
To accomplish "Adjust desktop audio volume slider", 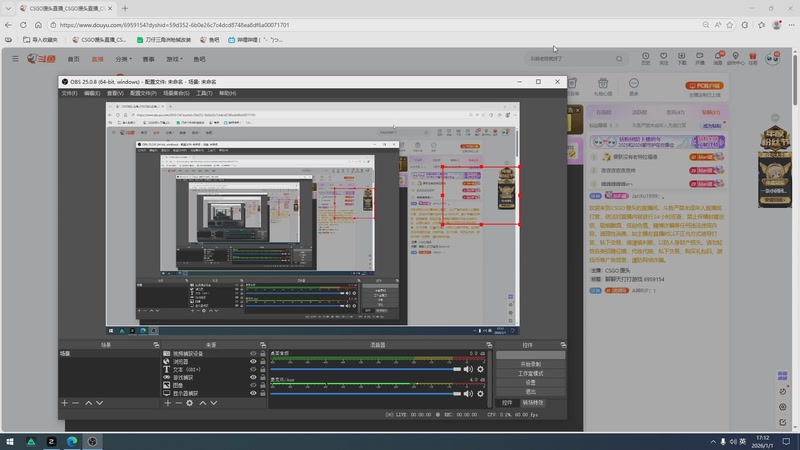I will pyautogui.click(x=365, y=369).
